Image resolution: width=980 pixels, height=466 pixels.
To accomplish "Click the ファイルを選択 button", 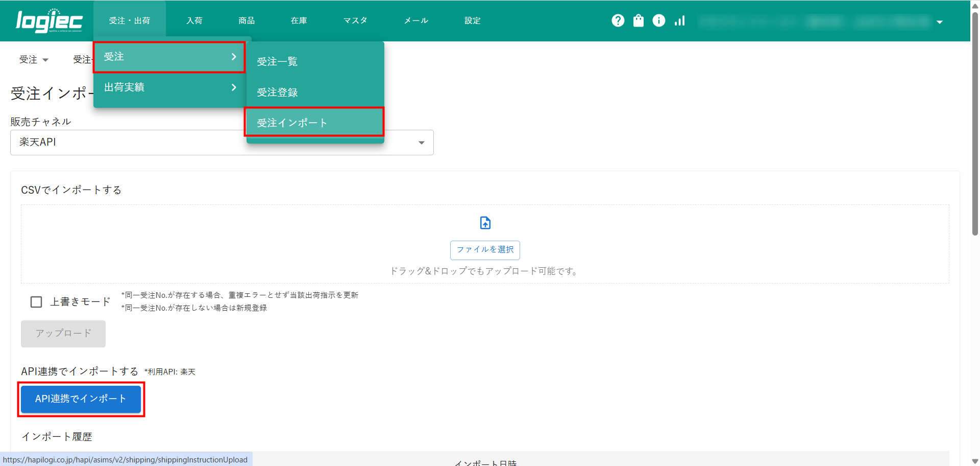I will 485,250.
